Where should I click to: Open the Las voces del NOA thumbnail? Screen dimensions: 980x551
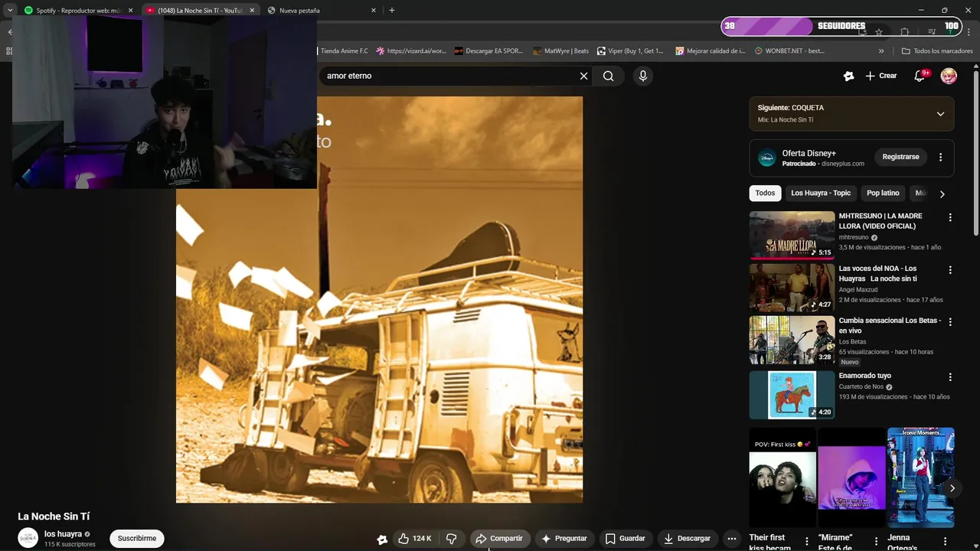pyautogui.click(x=792, y=288)
